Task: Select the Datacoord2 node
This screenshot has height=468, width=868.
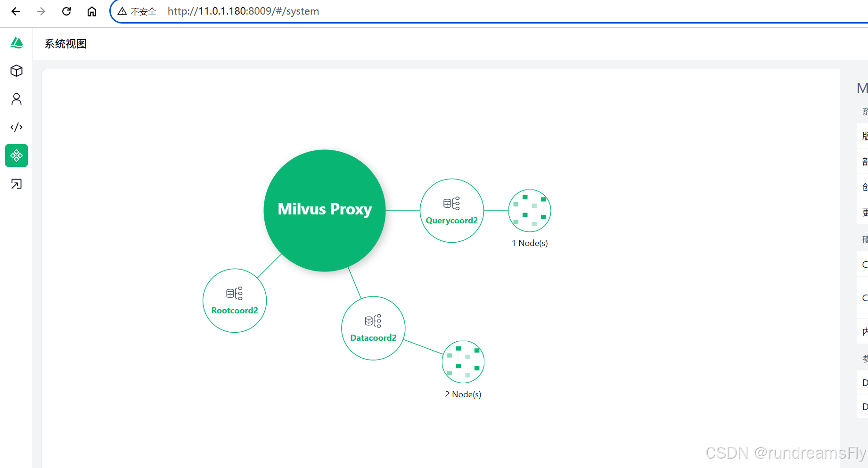Action: 373,328
